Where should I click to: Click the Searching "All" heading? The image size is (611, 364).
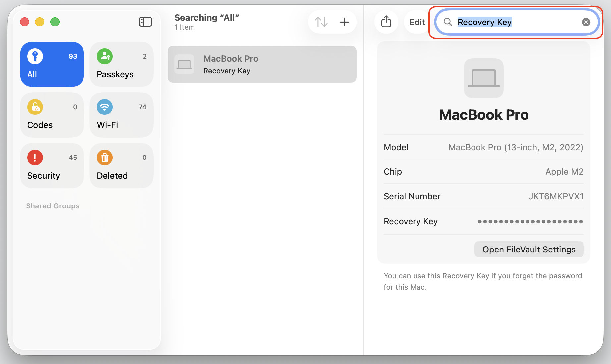(207, 18)
